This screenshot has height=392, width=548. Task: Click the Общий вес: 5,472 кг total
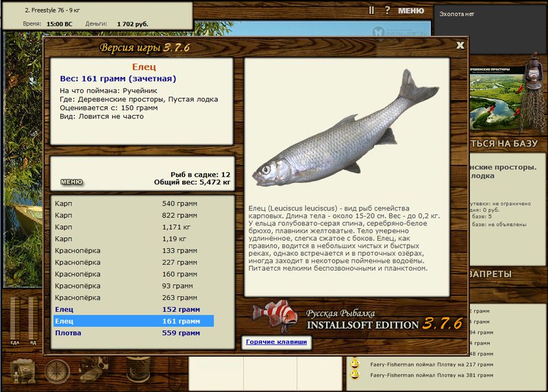click(x=192, y=182)
